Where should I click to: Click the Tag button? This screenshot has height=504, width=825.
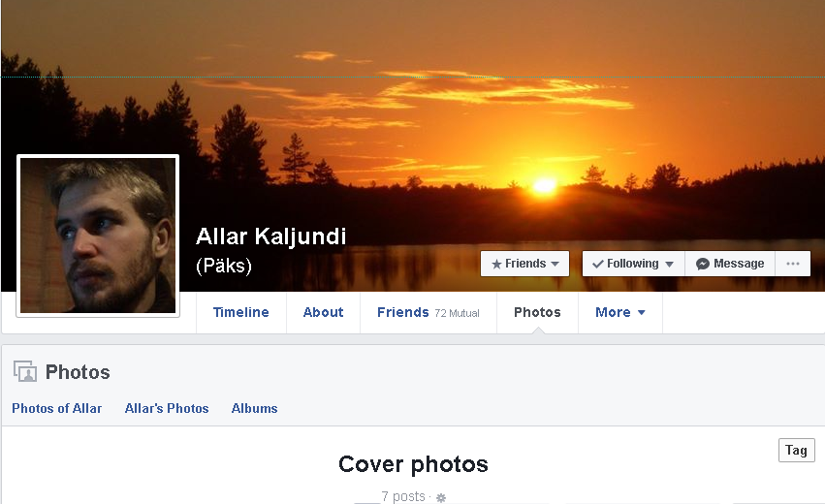pyautogui.click(x=796, y=451)
